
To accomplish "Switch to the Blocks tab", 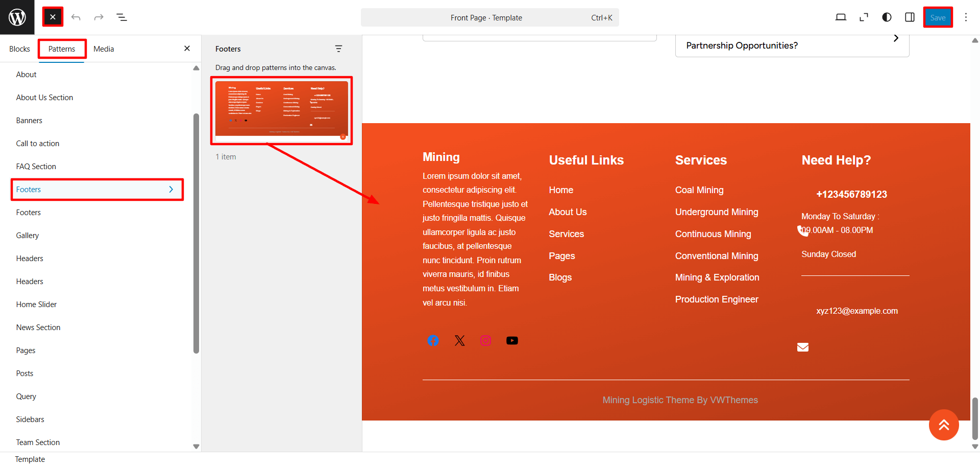I will coord(19,49).
